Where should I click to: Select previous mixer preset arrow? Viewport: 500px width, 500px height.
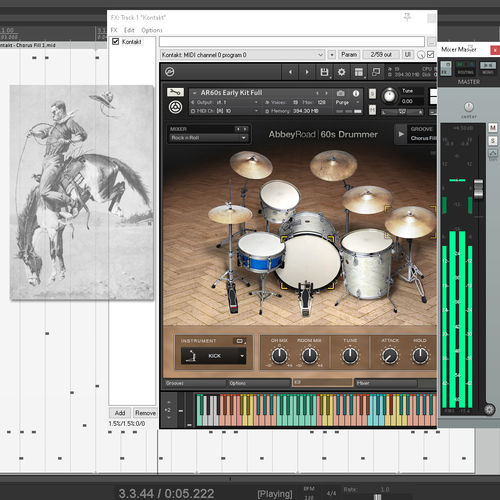(x=238, y=129)
